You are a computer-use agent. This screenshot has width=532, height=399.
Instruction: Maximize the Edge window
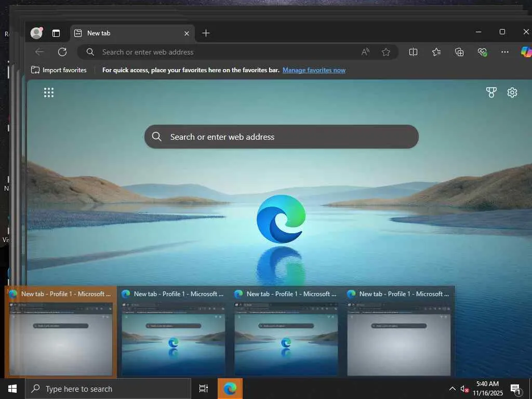coord(502,32)
